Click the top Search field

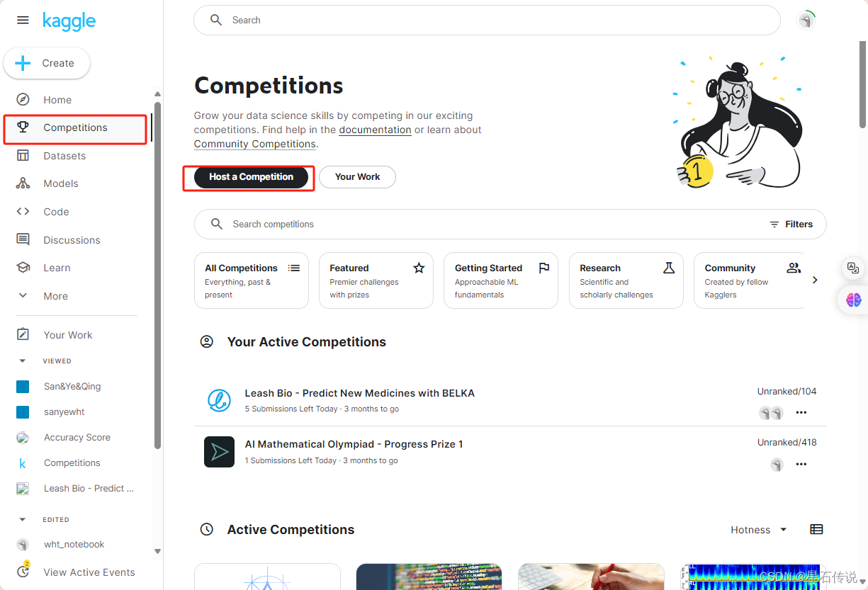(x=487, y=21)
